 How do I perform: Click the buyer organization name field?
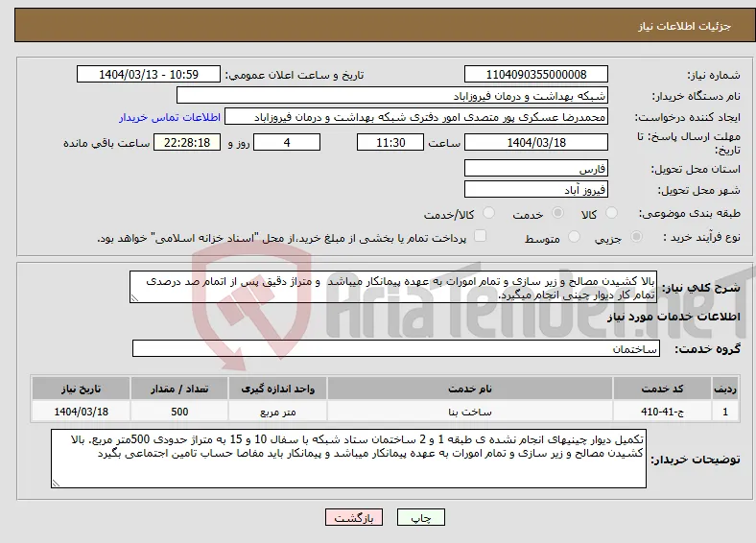[392, 96]
